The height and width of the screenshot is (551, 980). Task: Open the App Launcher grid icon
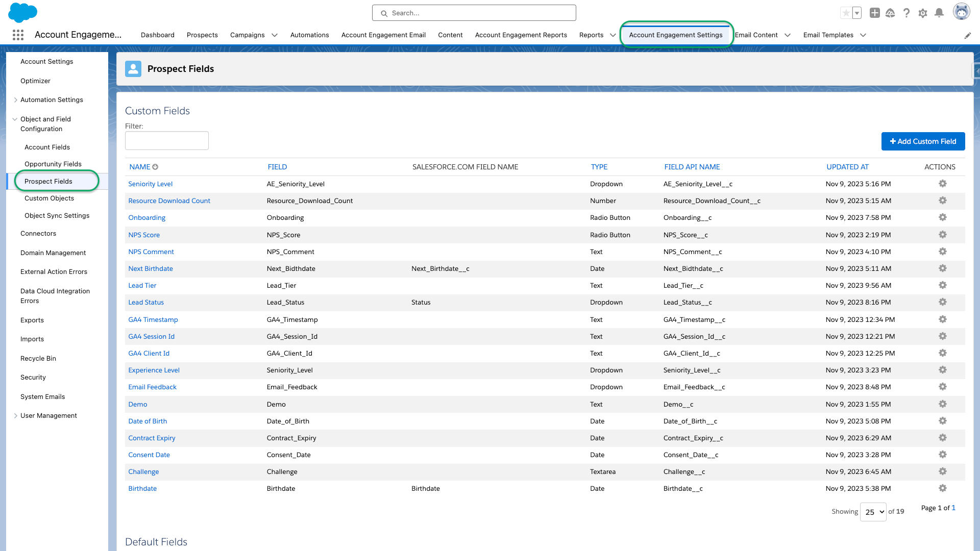click(18, 35)
